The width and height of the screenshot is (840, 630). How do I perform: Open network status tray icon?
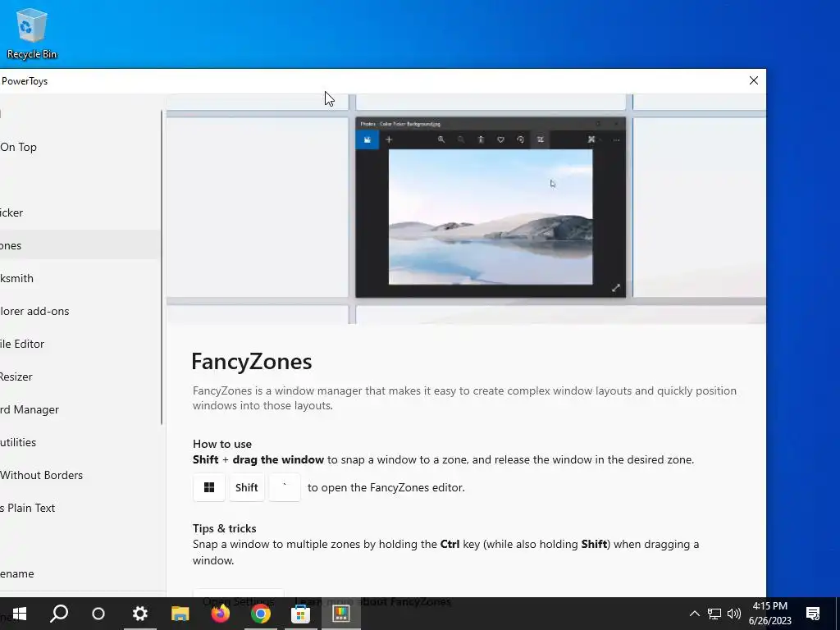click(714, 614)
